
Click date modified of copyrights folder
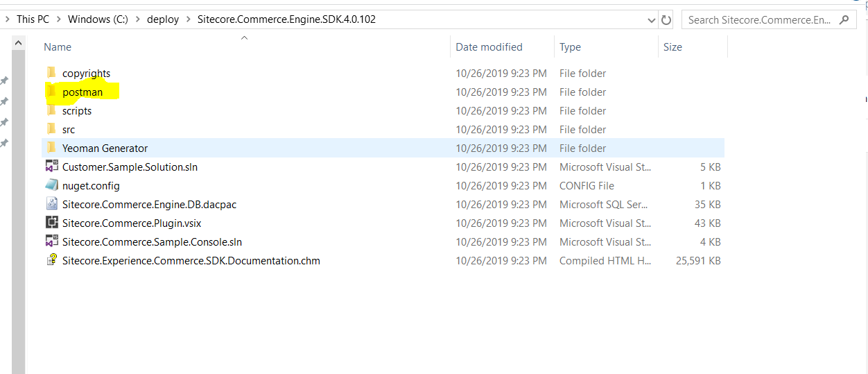point(501,73)
